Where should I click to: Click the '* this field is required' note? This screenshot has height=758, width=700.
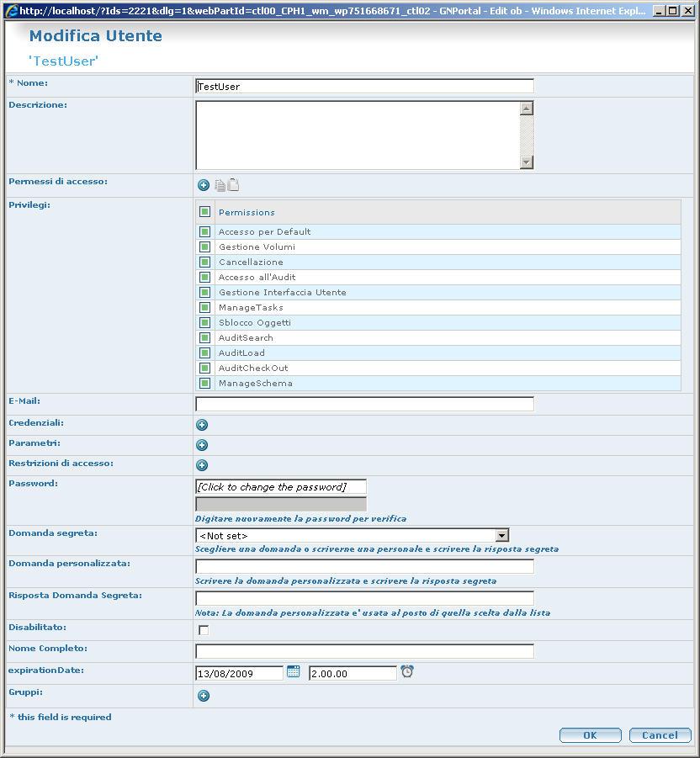click(61, 717)
